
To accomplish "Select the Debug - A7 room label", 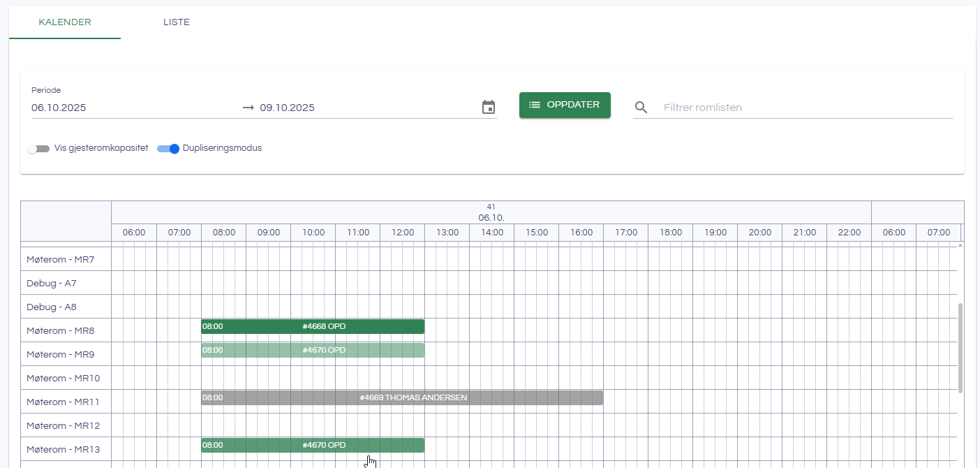I will [x=52, y=283].
